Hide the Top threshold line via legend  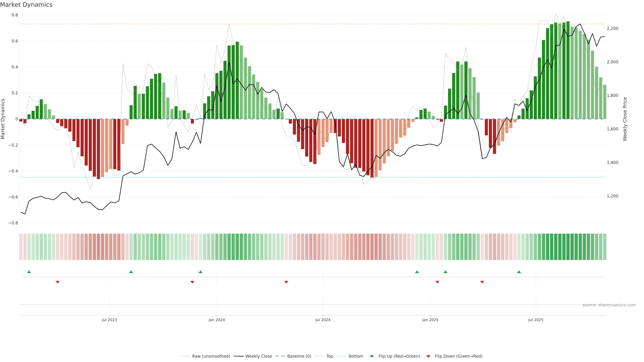point(330,356)
